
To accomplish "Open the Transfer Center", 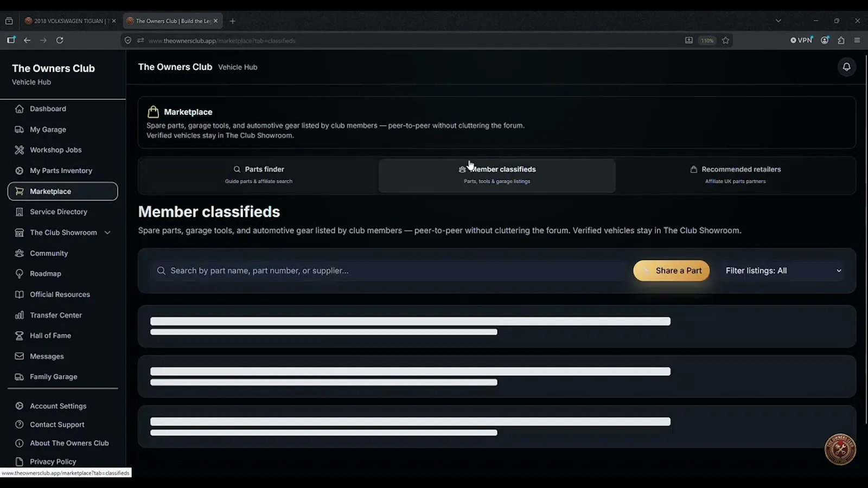I will 62,315.
